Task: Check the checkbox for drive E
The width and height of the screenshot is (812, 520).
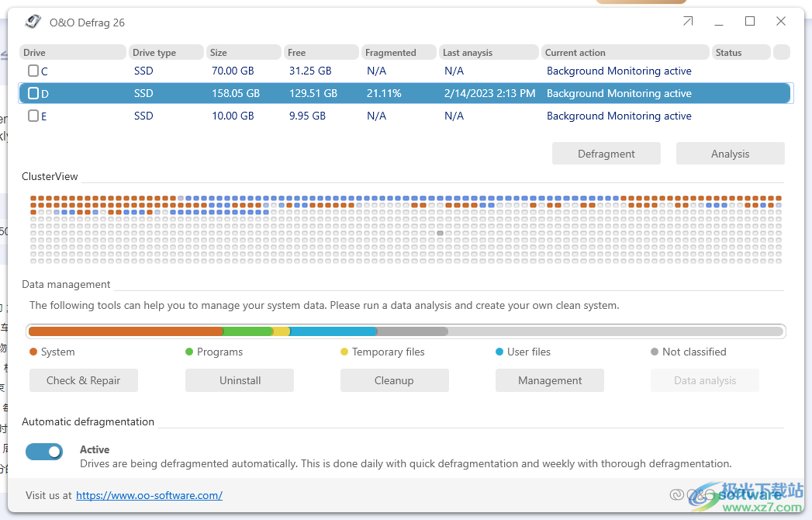Action: click(x=33, y=116)
